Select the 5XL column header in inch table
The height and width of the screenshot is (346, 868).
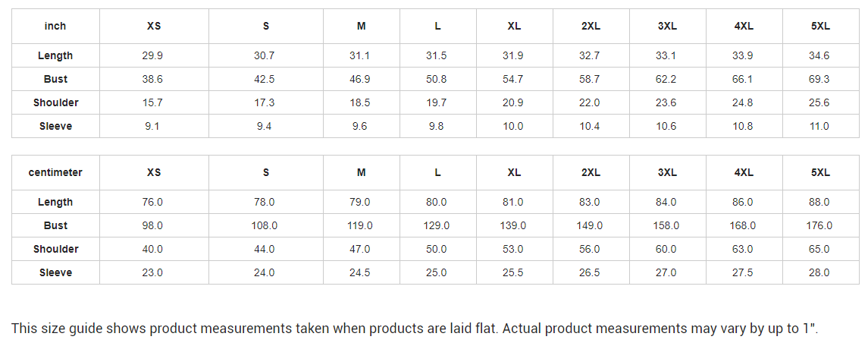tap(819, 26)
